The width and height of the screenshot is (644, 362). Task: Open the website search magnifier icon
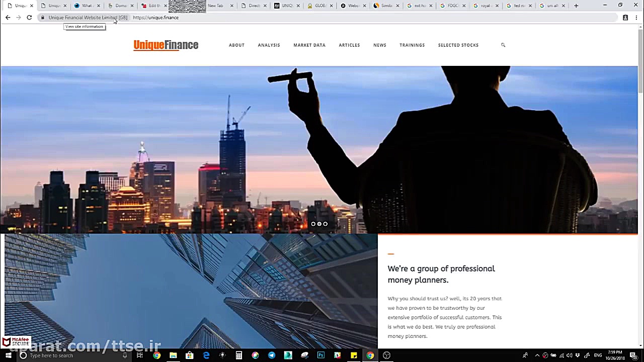[503, 45]
